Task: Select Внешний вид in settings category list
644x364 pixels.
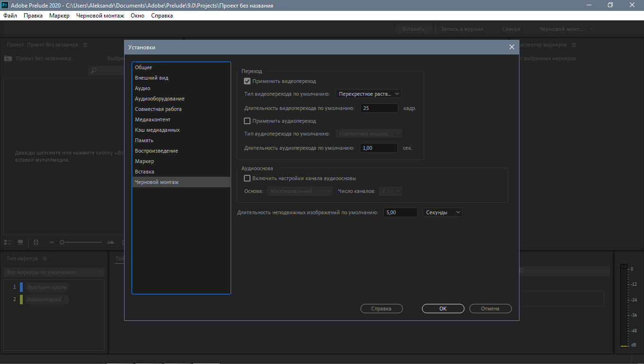Action: [x=152, y=78]
